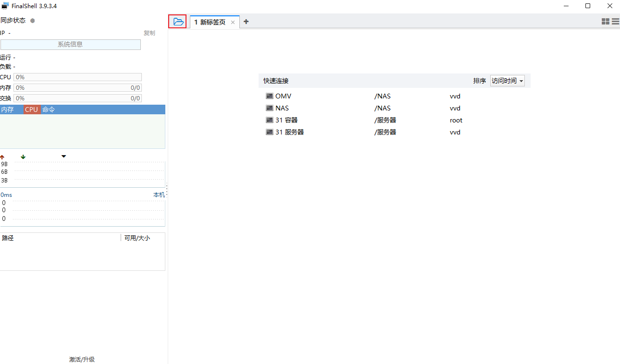The height and width of the screenshot is (364, 620).
Task: Open the hamburger menu icon
Action: (615, 22)
